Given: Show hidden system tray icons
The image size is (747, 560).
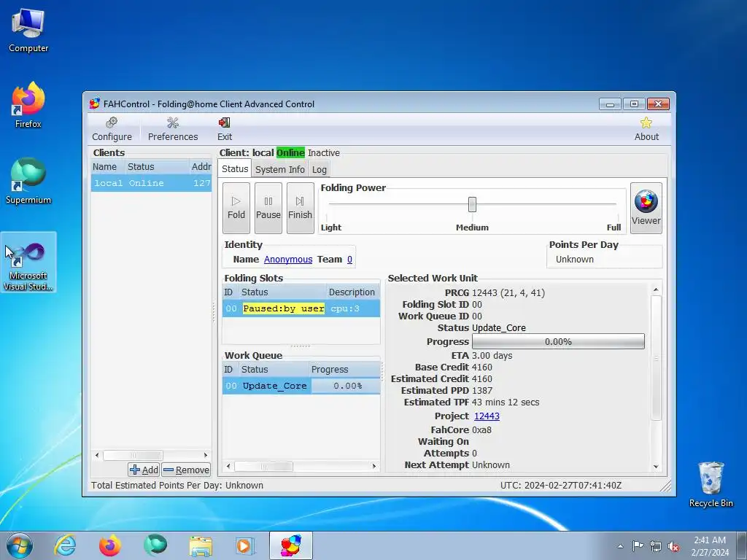Looking at the screenshot, I should click(x=620, y=546).
